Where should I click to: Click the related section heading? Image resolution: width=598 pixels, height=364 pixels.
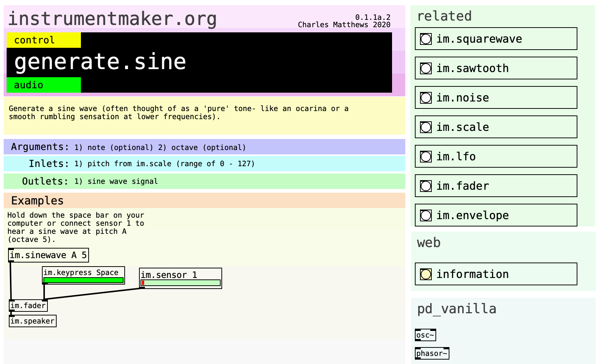click(x=444, y=16)
